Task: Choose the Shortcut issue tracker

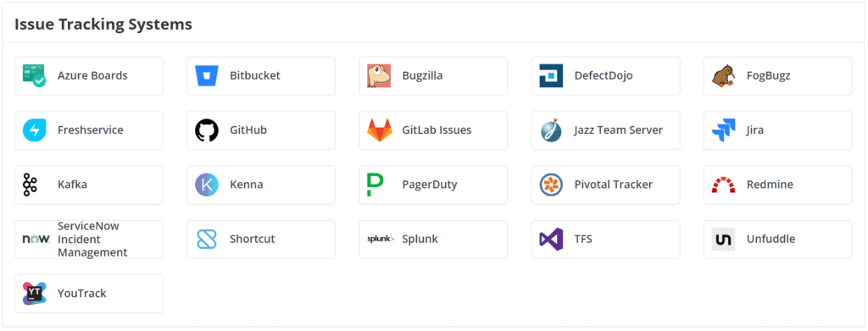Action: 261,240
